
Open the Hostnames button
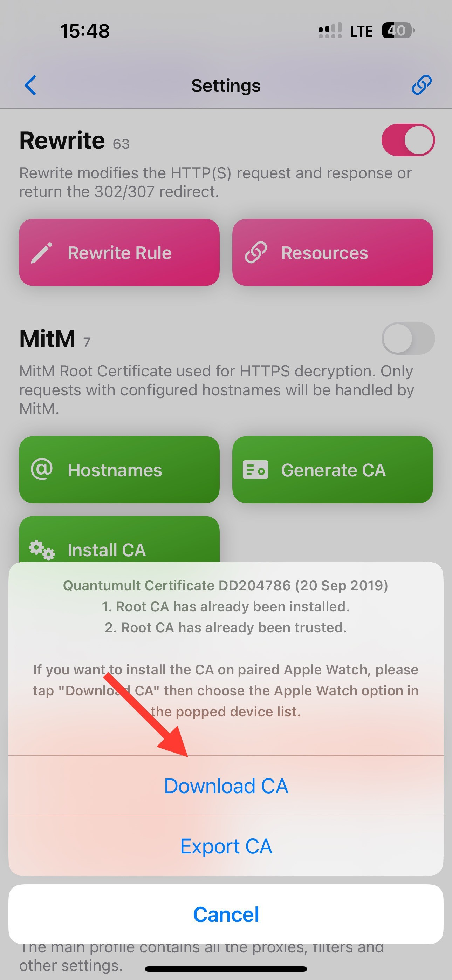click(x=119, y=469)
